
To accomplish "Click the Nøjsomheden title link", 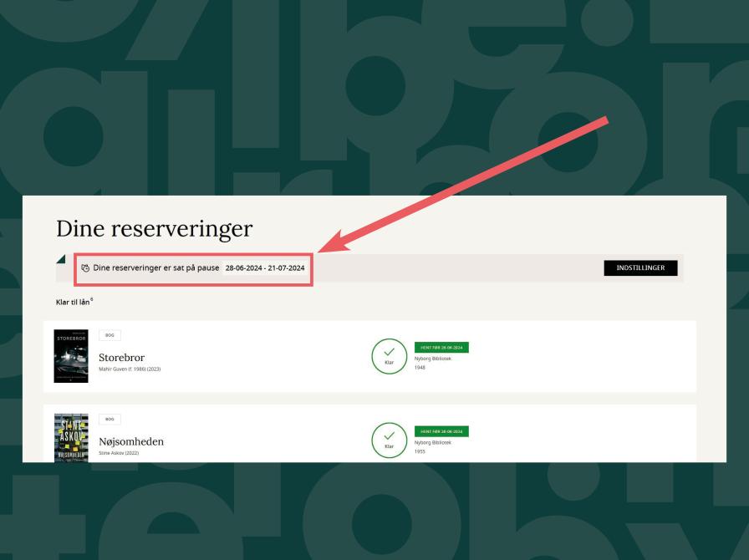I will point(130,441).
